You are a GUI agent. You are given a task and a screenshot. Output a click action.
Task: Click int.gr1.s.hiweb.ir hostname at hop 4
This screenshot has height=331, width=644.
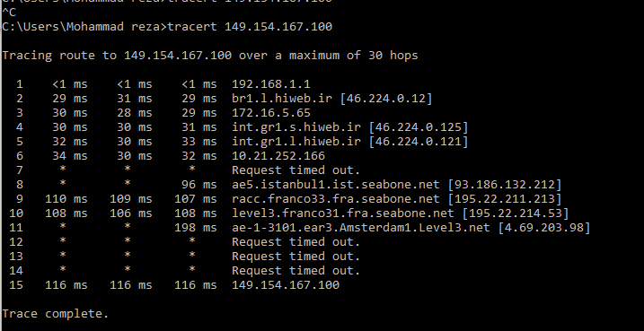pos(296,127)
